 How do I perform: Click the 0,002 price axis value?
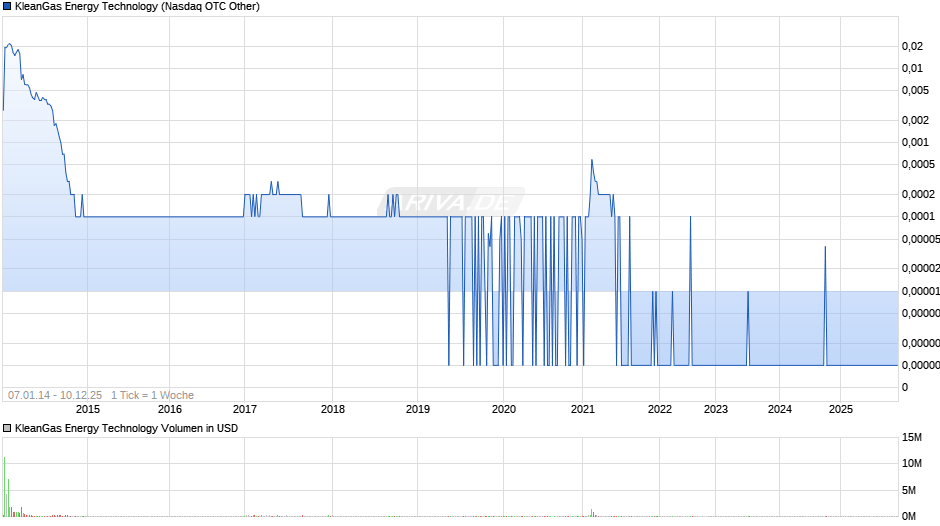point(915,120)
